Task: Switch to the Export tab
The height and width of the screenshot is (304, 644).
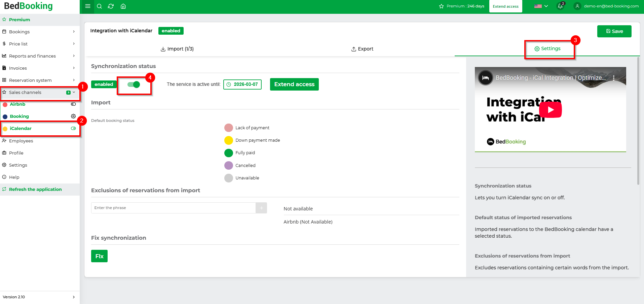Action: coord(362,49)
